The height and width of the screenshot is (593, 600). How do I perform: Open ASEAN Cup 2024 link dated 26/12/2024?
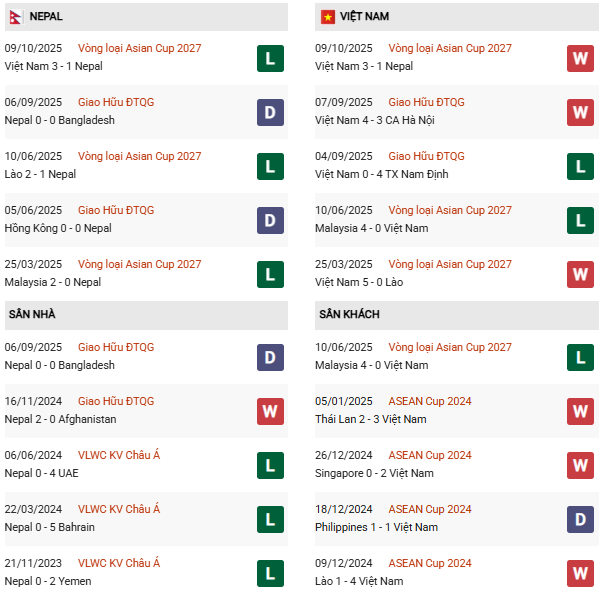pos(430,455)
